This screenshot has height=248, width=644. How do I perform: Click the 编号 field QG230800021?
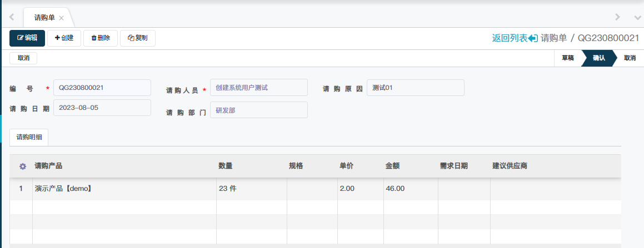(102, 88)
